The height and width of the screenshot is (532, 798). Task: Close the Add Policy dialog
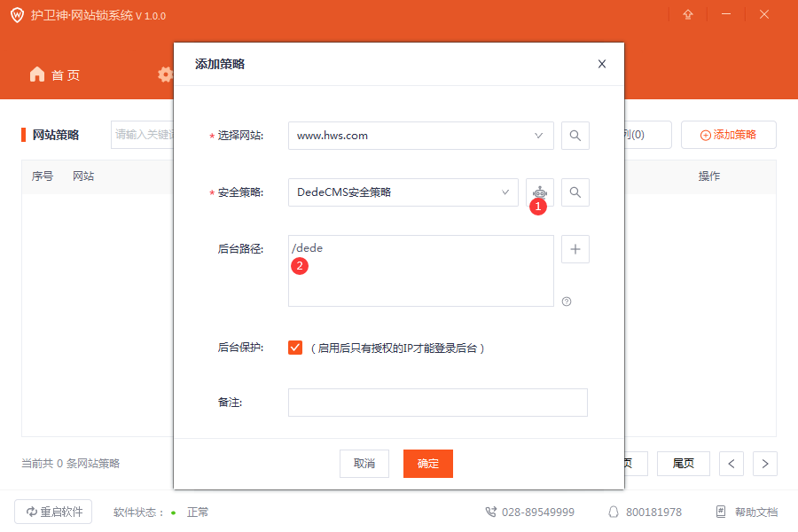point(601,64)
